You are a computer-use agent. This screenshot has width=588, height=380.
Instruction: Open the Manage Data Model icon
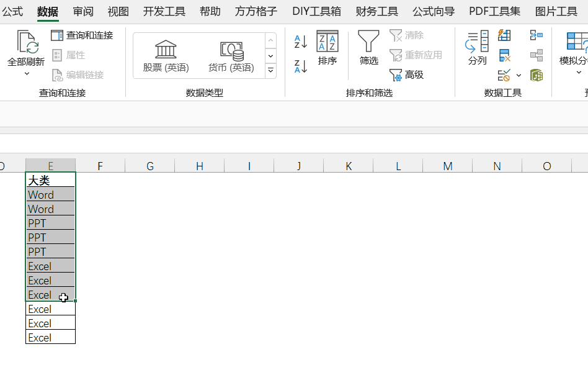(537, 76)
